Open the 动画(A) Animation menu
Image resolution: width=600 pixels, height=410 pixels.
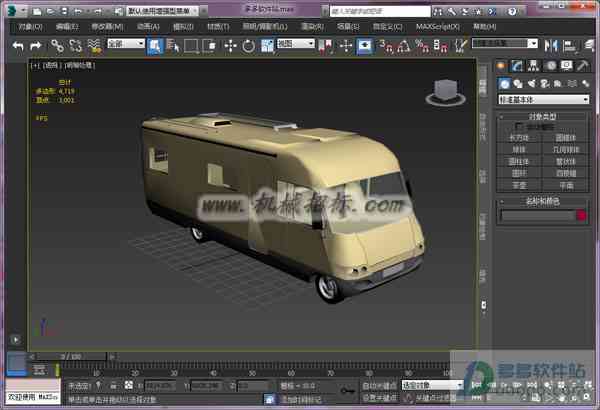148,27
